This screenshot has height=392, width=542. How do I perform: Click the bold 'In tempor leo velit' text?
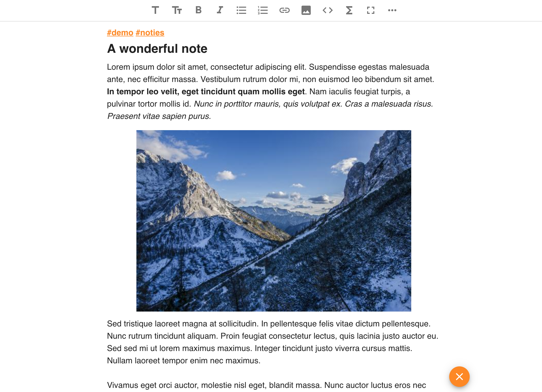click(x=206, y=92)
